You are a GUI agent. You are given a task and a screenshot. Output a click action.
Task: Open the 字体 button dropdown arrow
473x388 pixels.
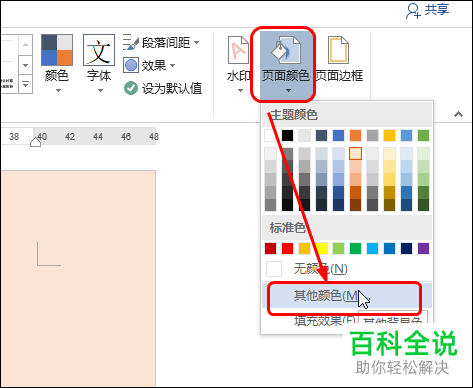pyautogui.click(x=100, y=90)
